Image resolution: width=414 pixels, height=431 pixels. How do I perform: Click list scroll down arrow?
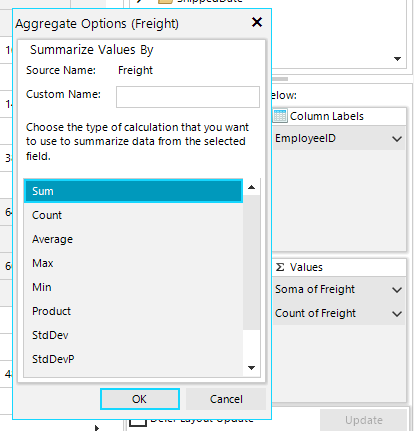(252, 368)
